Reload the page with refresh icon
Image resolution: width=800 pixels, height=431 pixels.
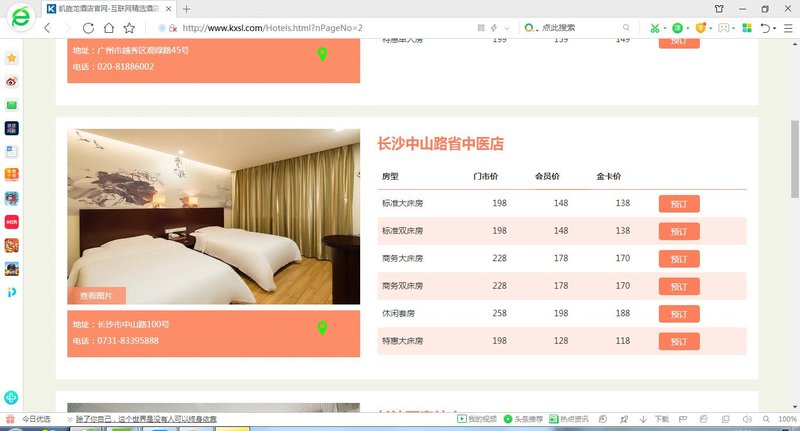(x=88, y=28)
